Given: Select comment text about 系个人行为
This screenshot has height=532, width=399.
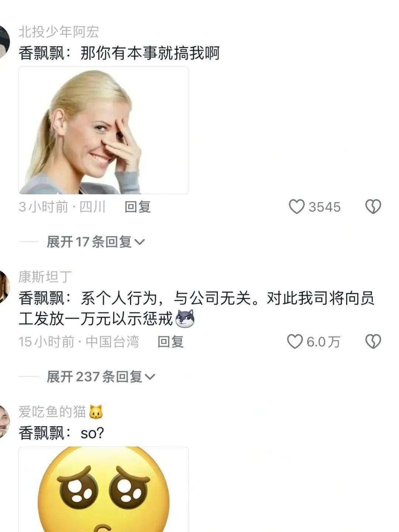Looking at the screenshot, I should [197, 308].
